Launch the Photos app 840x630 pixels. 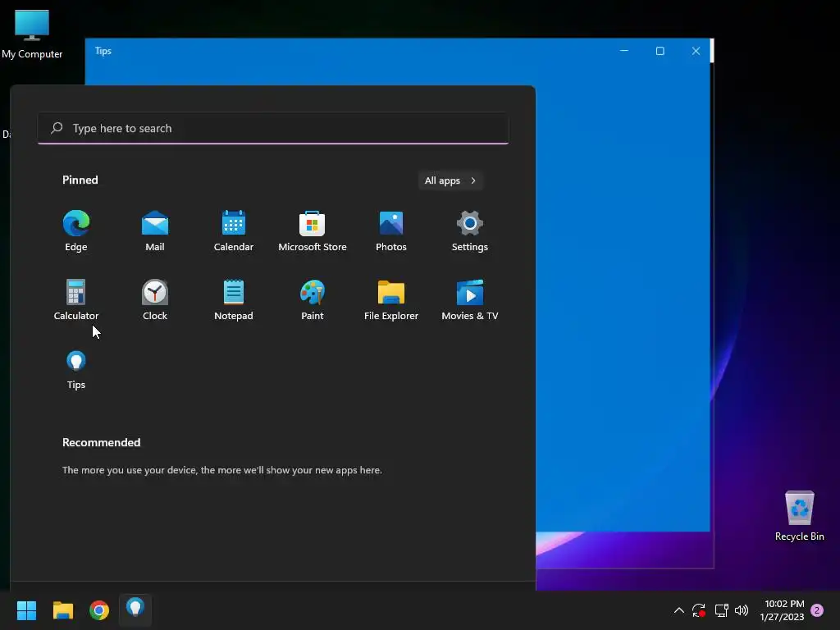(391, 231)
